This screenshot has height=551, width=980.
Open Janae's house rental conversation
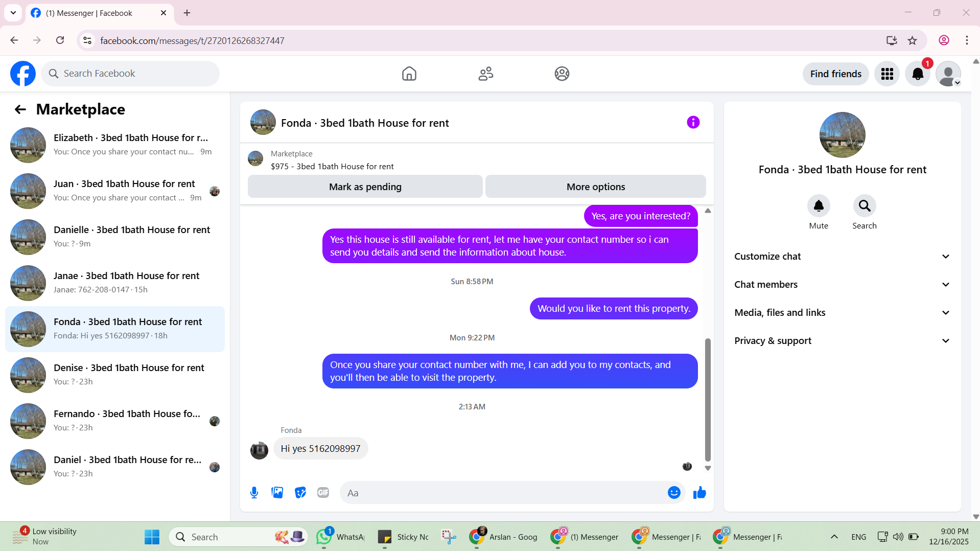pos(115,283)
